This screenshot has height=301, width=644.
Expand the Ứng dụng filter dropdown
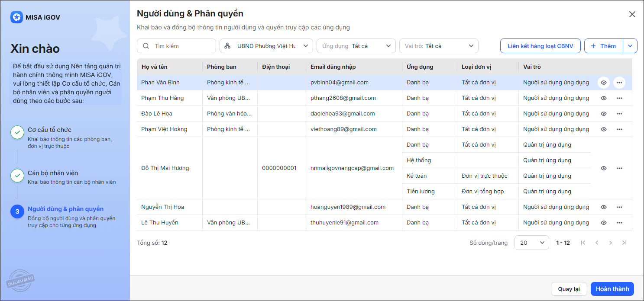click(356, 46)
